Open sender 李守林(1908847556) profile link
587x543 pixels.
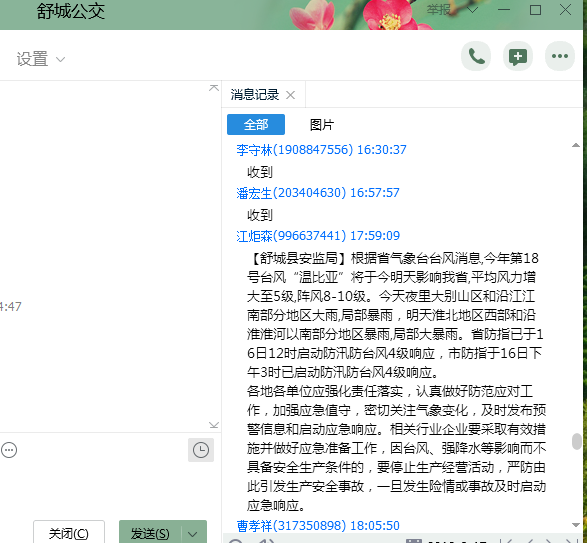pos(295,150)
